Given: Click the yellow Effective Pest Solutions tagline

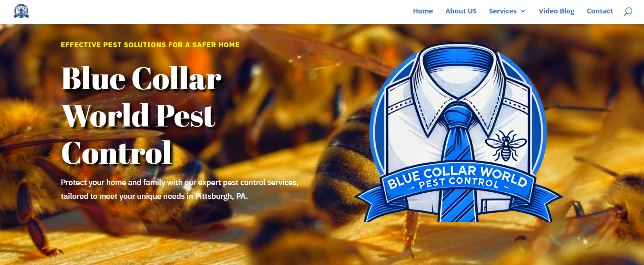Looking at the screenshot, I should [150, 45].
